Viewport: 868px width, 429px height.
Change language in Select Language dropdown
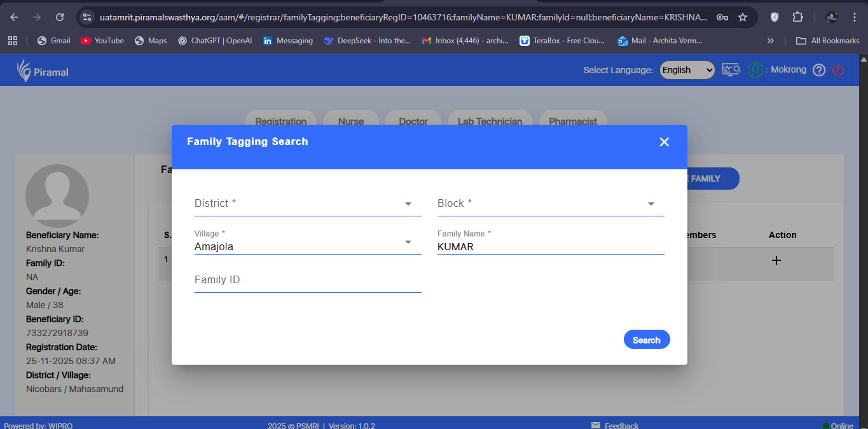[687, 70]
